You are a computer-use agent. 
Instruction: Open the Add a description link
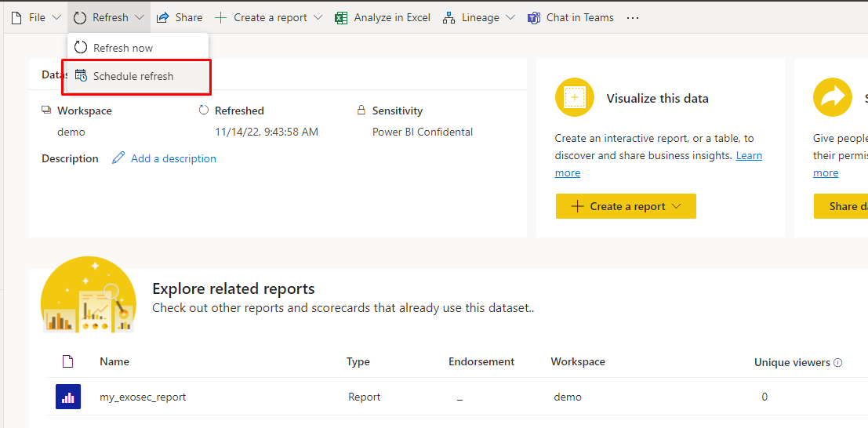(173, 158)
